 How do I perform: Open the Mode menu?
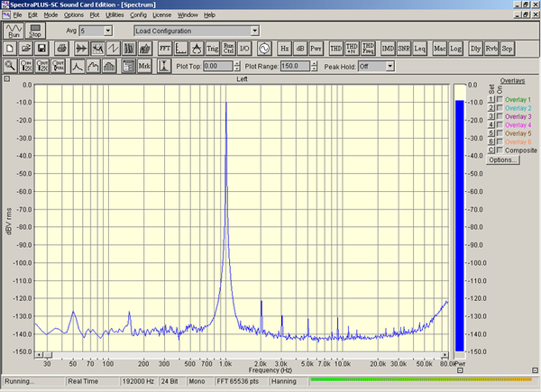50,14
